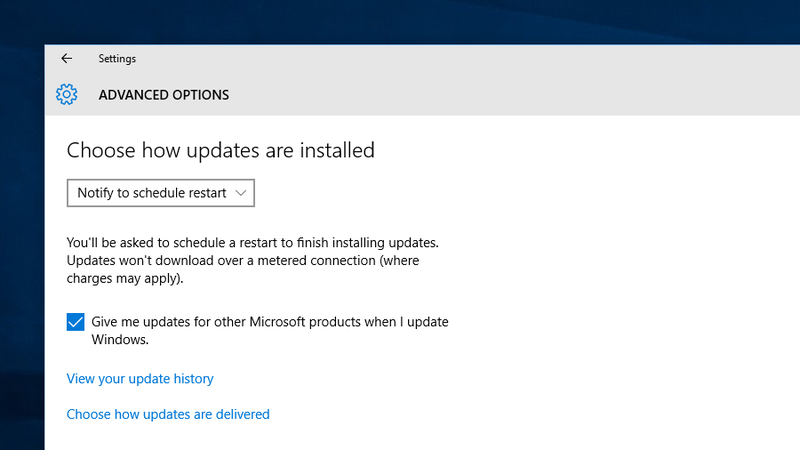Click the ADVANCED OPTIONS page header
800x450 pixels.
[164, 95]
